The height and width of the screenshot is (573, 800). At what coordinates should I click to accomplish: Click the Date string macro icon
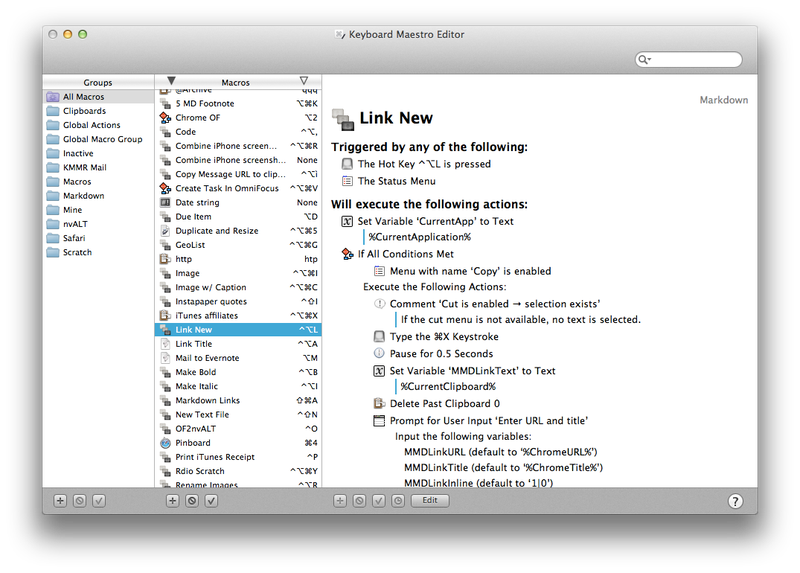165,203
